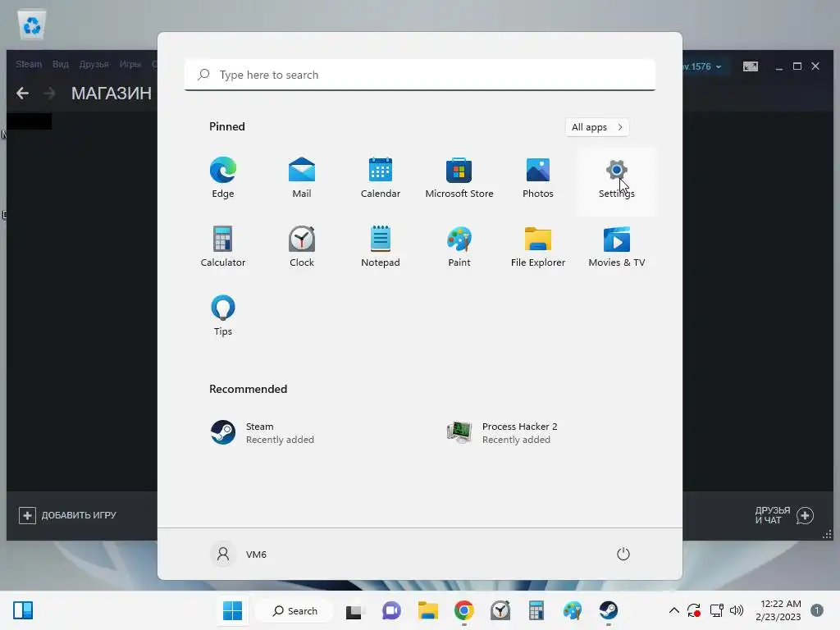Screen dimensions: 840x630
Task: Open Calculator icon on the taskbar
Action: tap(536, 610)
